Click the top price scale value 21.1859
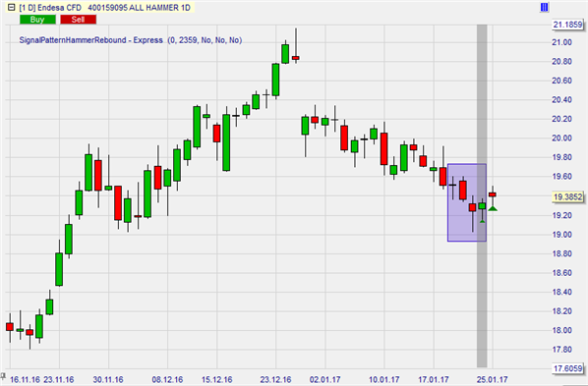Viewport: 588px width, 386px height. pos(568,25)
